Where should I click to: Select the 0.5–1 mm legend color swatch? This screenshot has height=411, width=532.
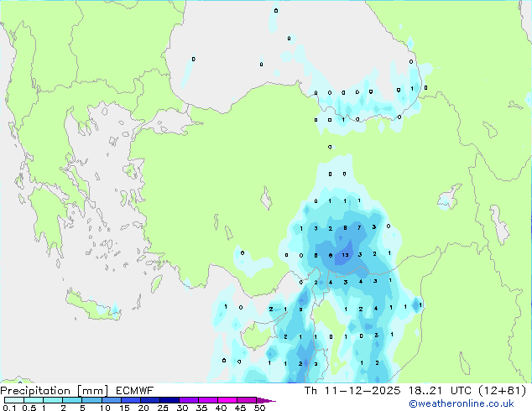click(34, 400)
